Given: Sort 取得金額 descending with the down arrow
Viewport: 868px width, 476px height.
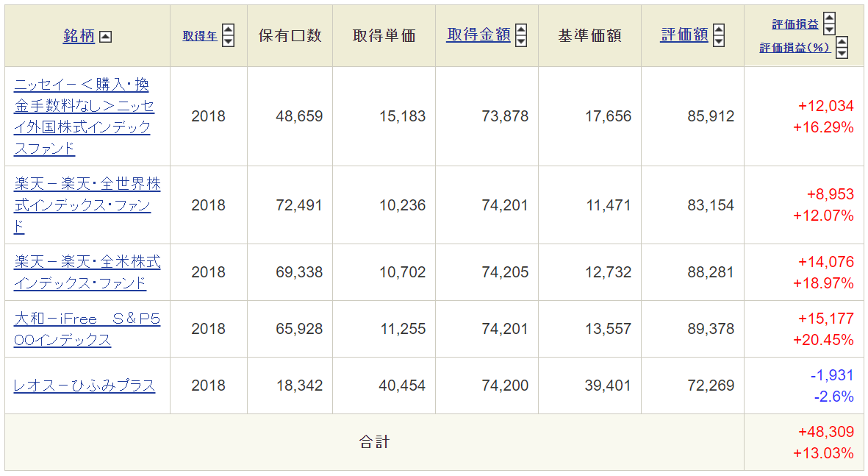Looking at the screenshot, I should point(521,41).
